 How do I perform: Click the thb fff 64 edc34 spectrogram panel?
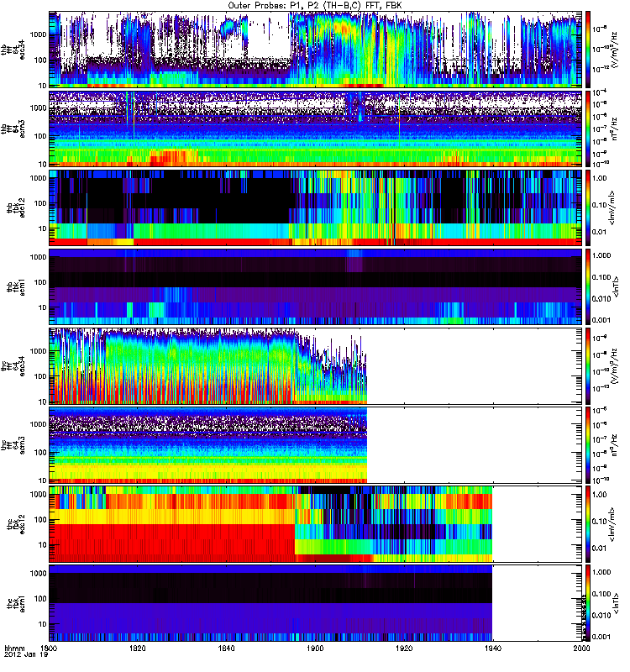coord(315,50)
